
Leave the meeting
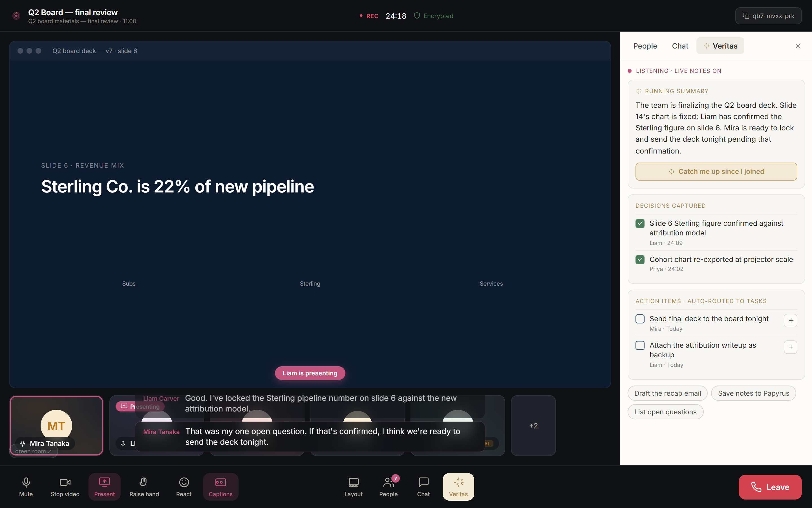tap(770, 487)
